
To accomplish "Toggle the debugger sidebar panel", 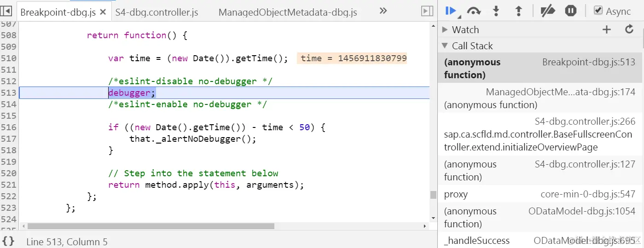I will (x=427, y=11).
